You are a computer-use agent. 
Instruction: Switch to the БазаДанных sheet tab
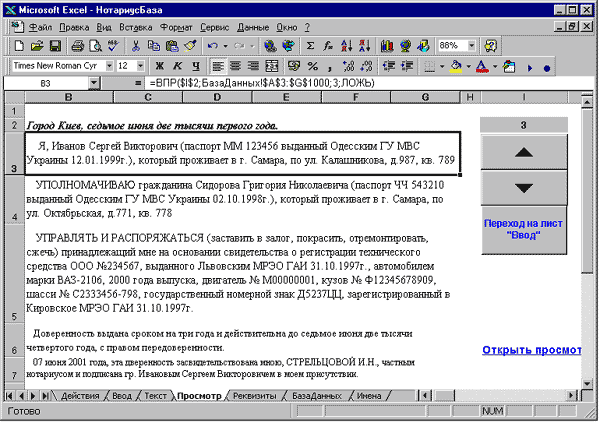(x=317, y=396)
